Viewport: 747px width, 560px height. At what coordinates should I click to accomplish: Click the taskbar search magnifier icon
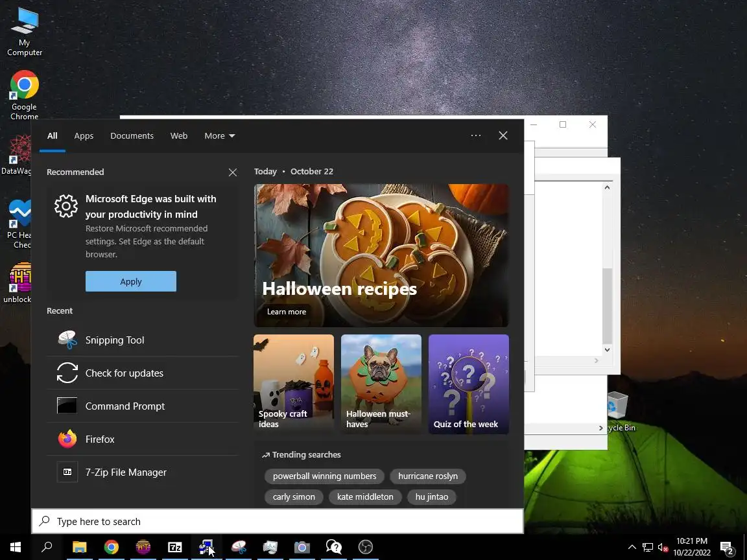coord(47,547)
